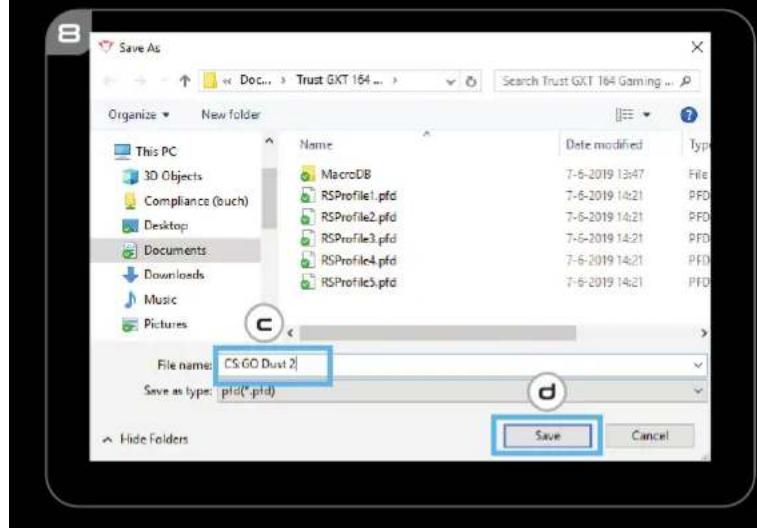Image resolution: width=757 pixels, height=528 pixels.
Task: Sort by Date modified column header
Action: pyautogui.click(x=604, y=144)
